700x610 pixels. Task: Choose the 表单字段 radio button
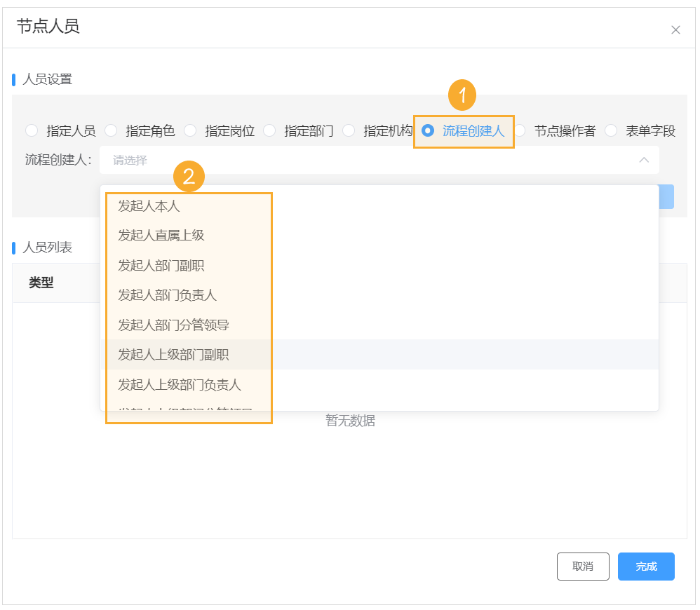[611, 130]
